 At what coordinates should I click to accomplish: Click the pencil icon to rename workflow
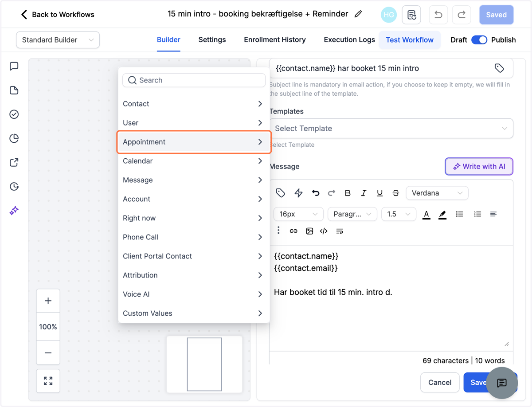pos(358,14)
